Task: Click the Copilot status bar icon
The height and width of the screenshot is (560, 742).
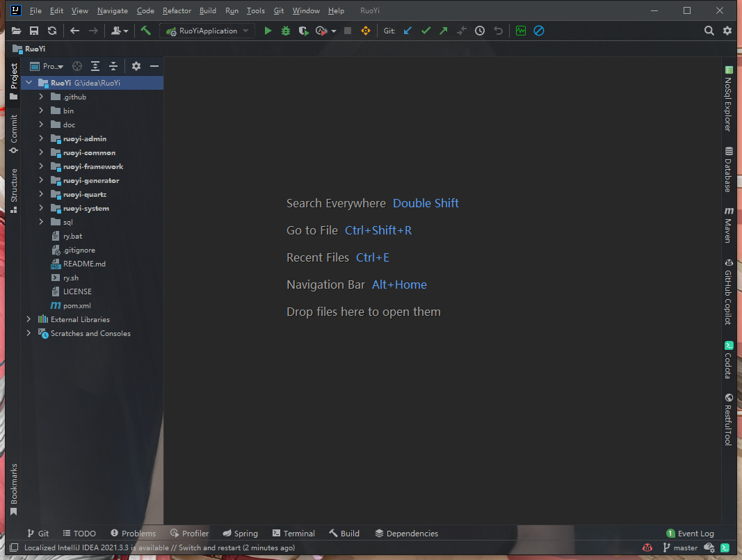Action: 647,547
